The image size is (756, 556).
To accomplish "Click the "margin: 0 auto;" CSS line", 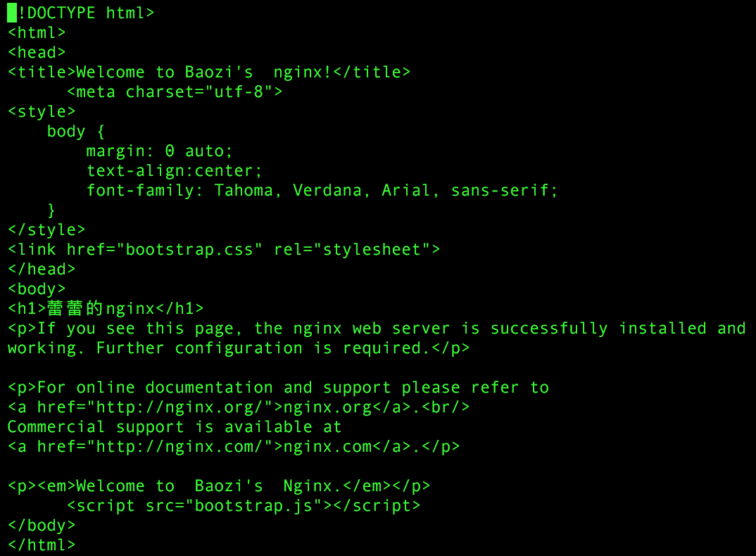I will pos(159,151).
